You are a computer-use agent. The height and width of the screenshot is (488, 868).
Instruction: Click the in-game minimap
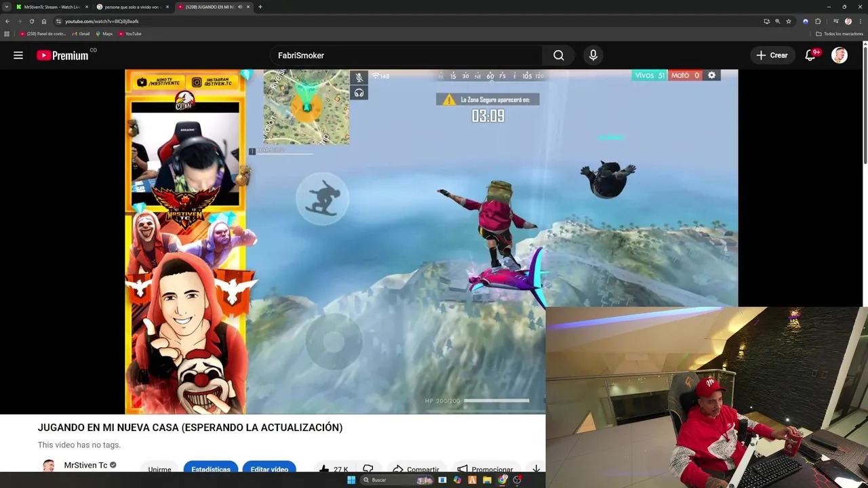(x=307, y=107)
